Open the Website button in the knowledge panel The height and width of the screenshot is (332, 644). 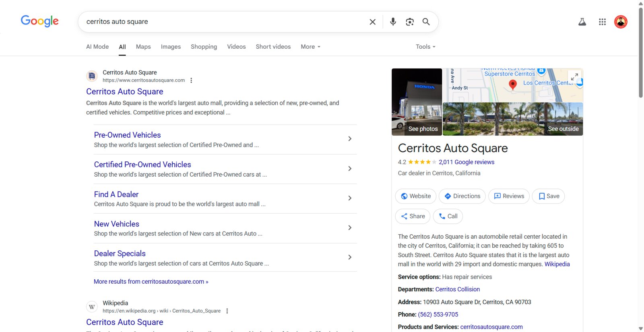pos(416,196)
